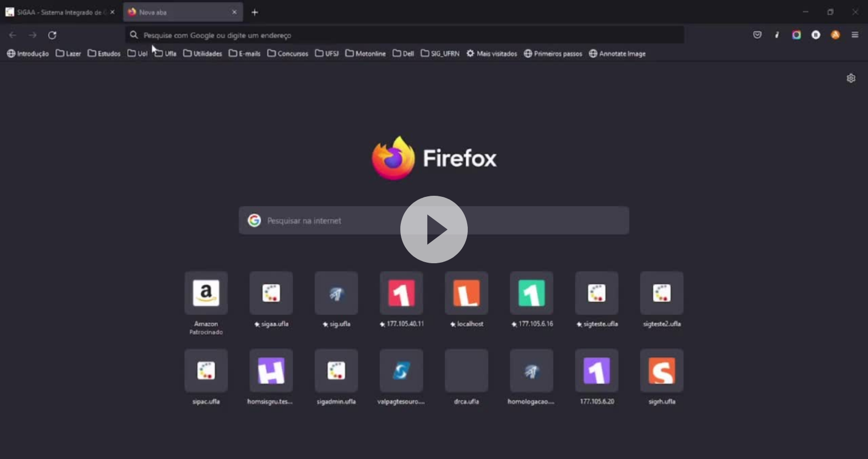Open a new tab with the plus button
868x459 pixels.
pos(255,12)
